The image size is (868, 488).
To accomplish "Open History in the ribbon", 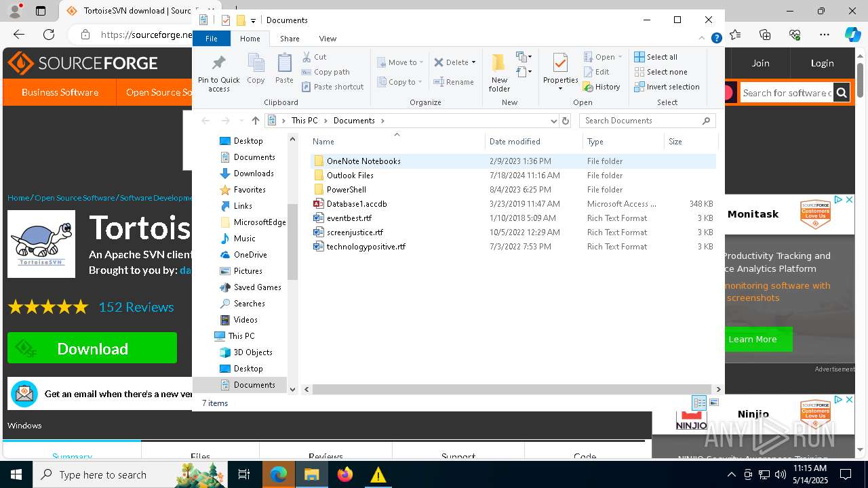I will (x=601, y=87).
